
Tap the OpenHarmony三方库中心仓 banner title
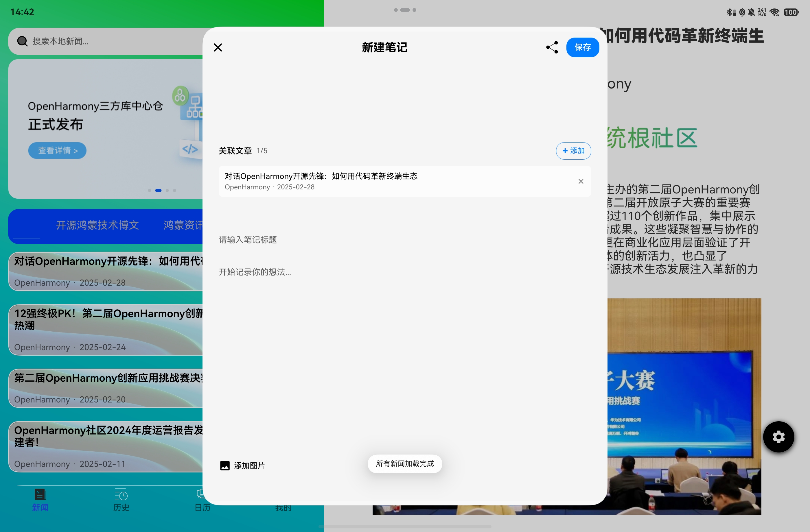click(95, 106)
